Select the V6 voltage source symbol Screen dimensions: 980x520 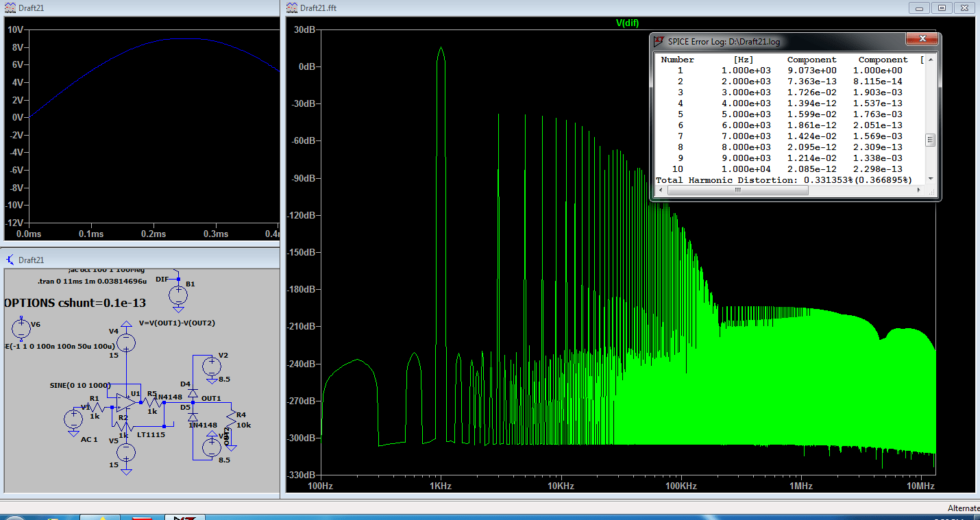[22, 328]
